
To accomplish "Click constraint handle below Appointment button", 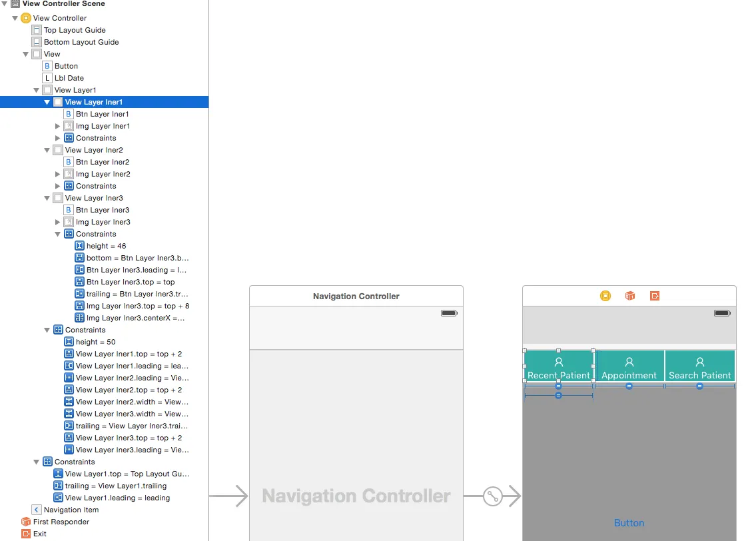I will 629,386.
